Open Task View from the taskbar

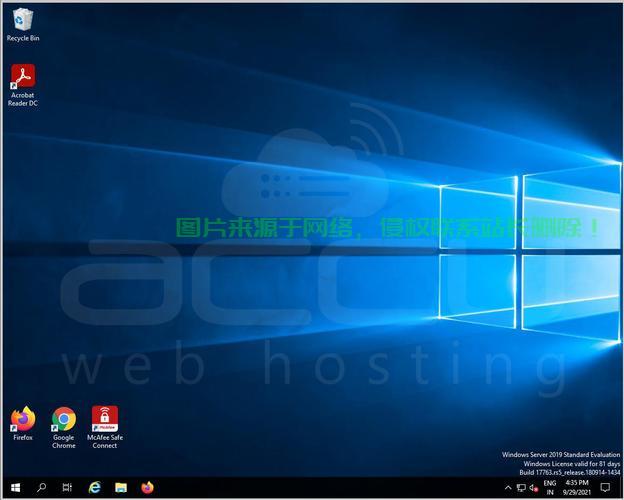67,488
